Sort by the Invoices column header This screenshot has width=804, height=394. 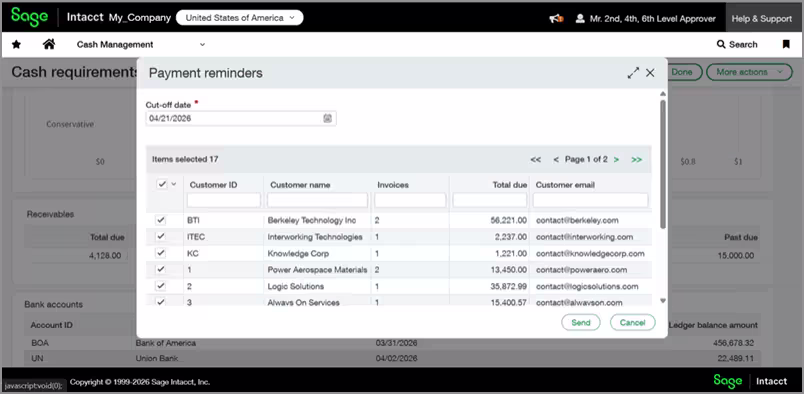click(393, 185)
